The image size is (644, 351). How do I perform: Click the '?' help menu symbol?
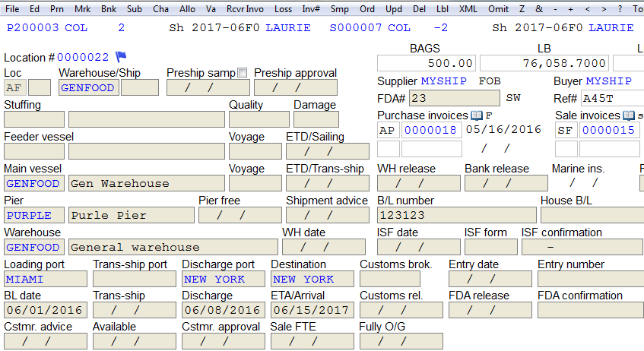pos(620,8)
